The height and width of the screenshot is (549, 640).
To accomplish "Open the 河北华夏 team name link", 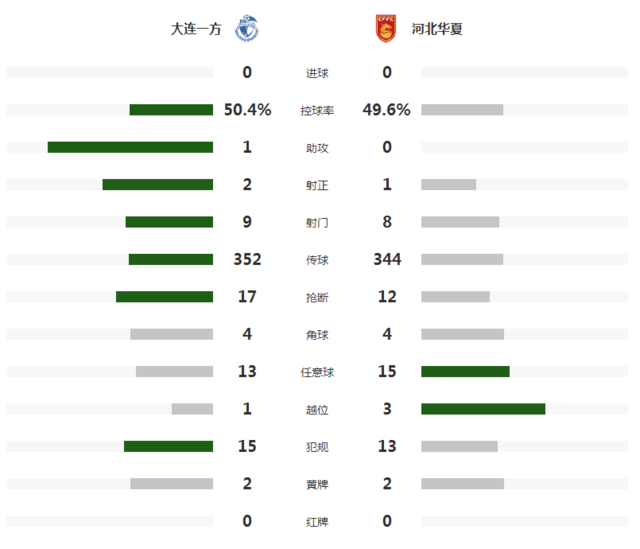I will (437, 29).
